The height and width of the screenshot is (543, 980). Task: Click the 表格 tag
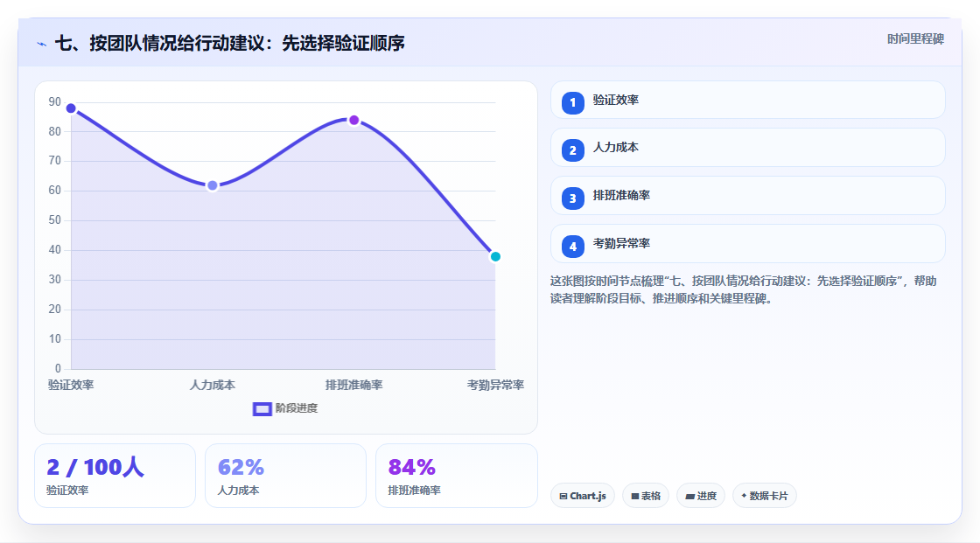click(646, 496)
